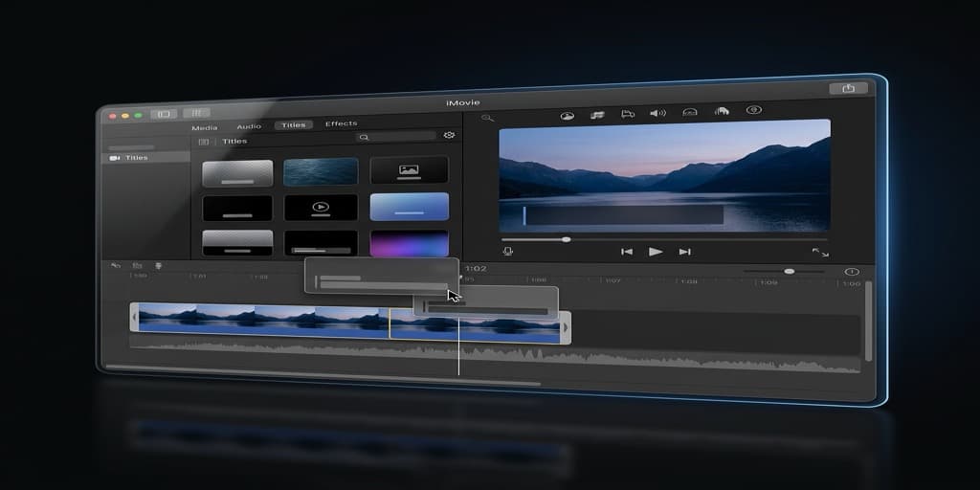Click the rightmost round viewer toolbar icon
This screenshot has height=490, width=980.
(x=754, y=110)
